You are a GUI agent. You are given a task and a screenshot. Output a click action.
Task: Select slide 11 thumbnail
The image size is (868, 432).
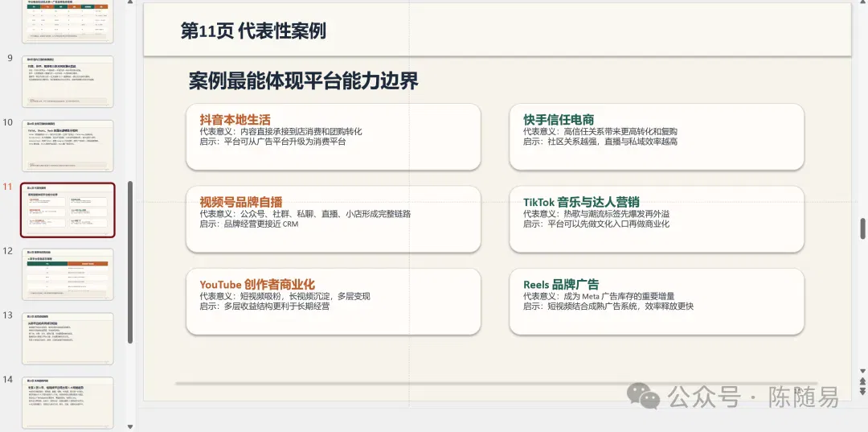coord(68,210)
